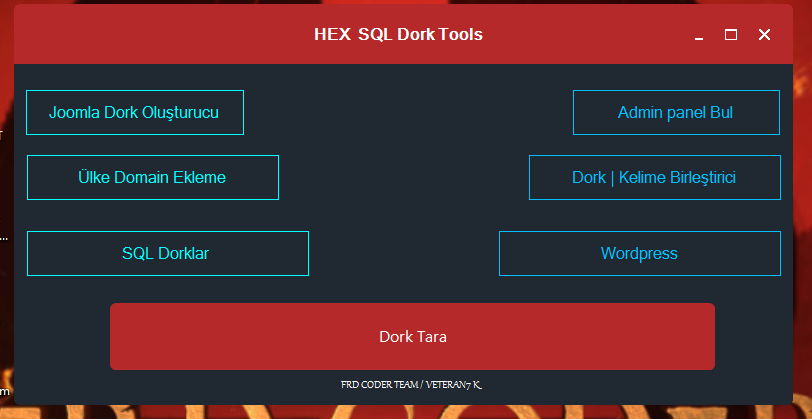Click the 'VETERAN7 K.' footer text

(454, 383)
